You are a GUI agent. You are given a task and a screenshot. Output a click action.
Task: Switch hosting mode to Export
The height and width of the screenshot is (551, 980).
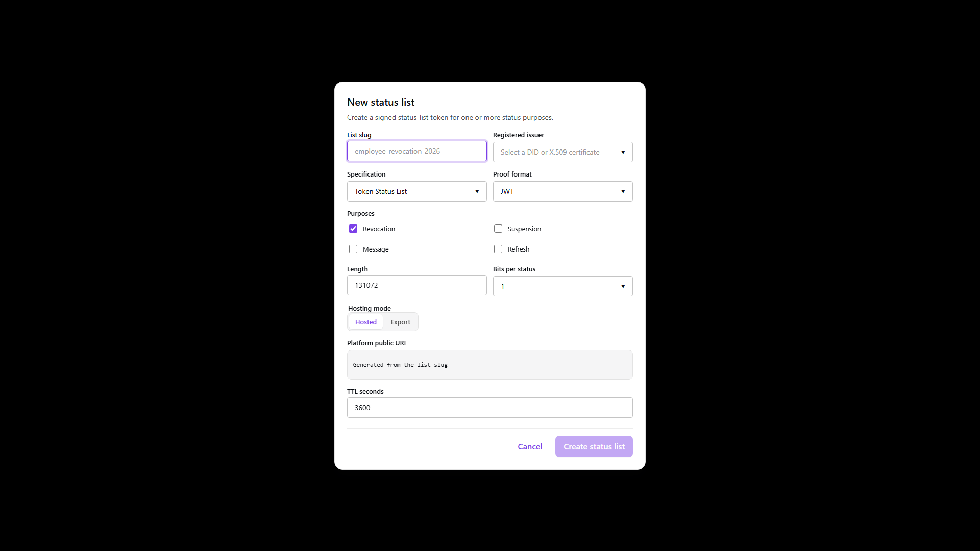pyautogui.click(x=400, y=322)
